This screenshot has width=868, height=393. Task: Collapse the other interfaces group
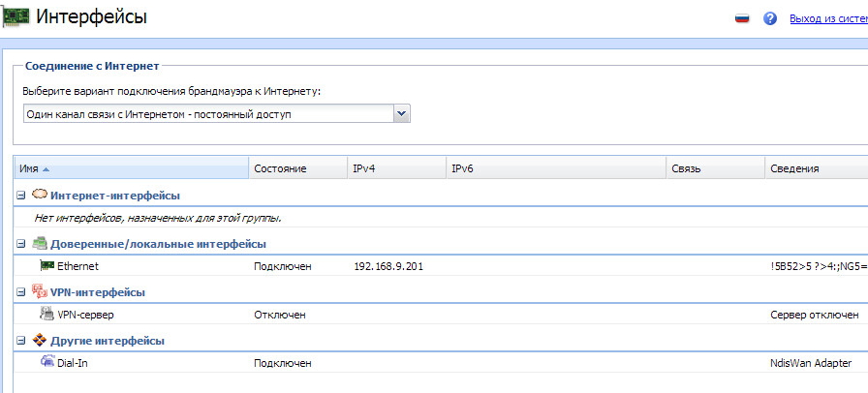coord(20,341)
